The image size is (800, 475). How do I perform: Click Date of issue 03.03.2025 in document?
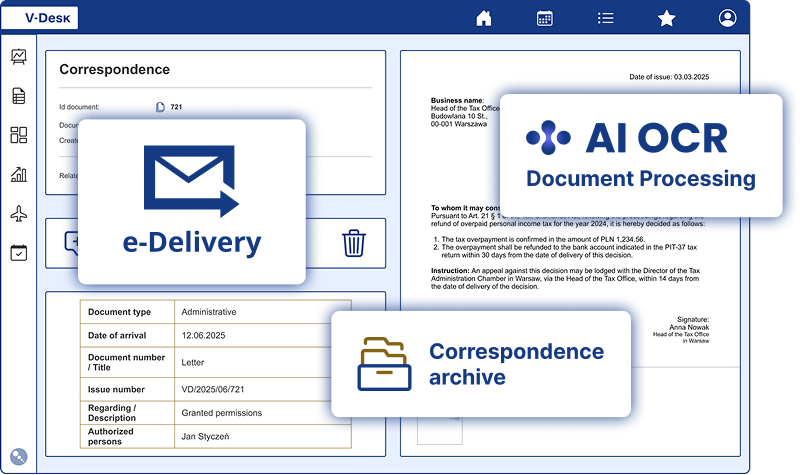click(x=669, y=77)
